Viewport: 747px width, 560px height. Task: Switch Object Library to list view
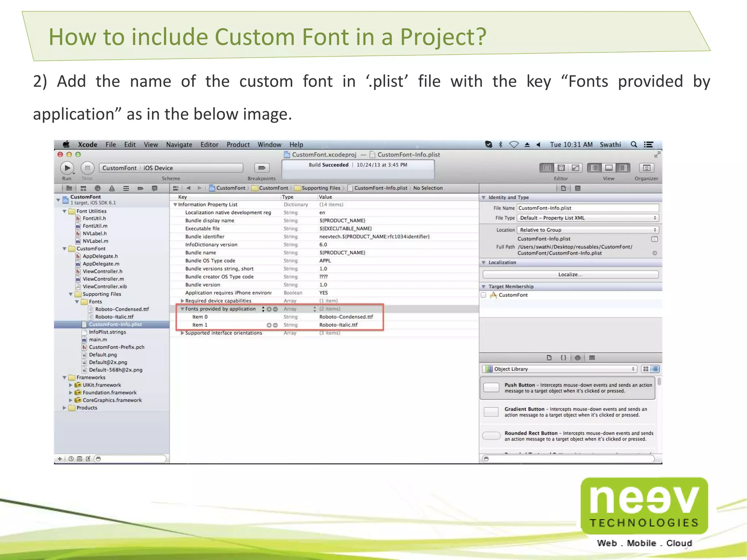655,369
